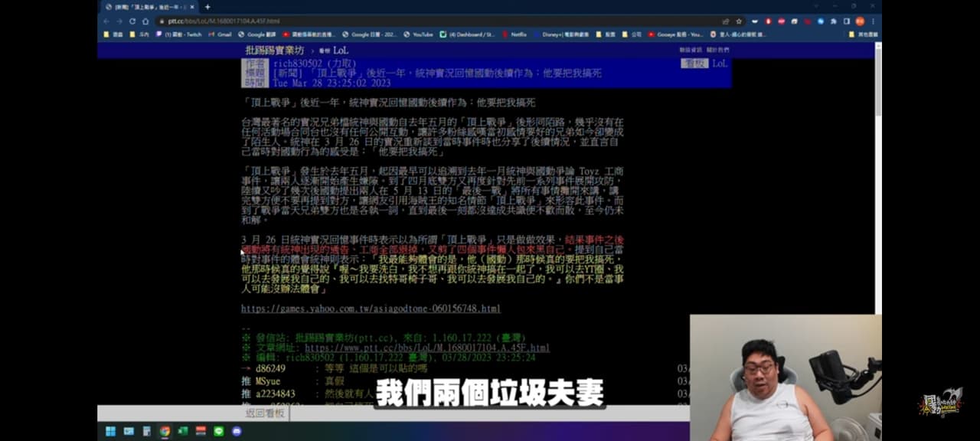Open the Dashboard bookmark
The width and height of the screenshot is (980, 441).
click(x=467, y=34)
